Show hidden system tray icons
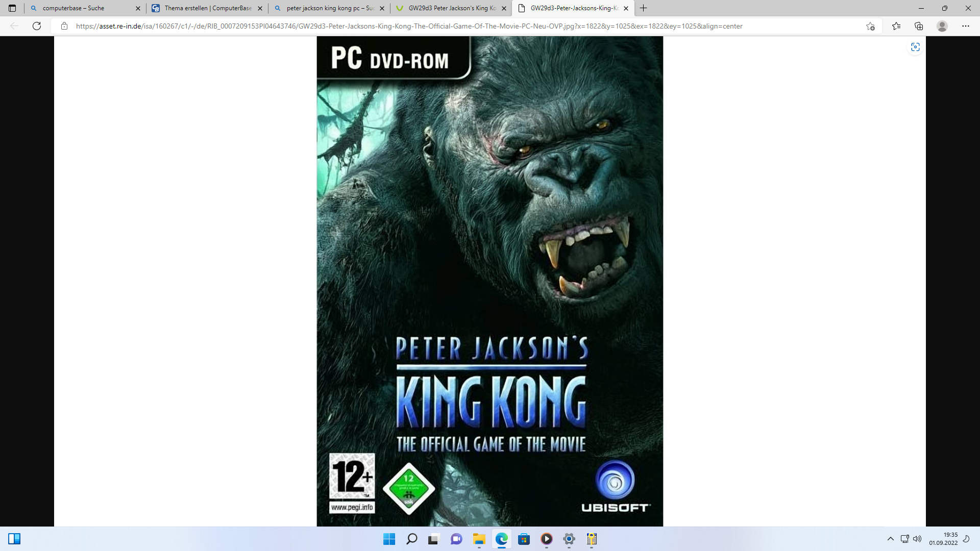The width and height of the screenshot is (980, 551). pyautogui.click(x=891, y=539)
